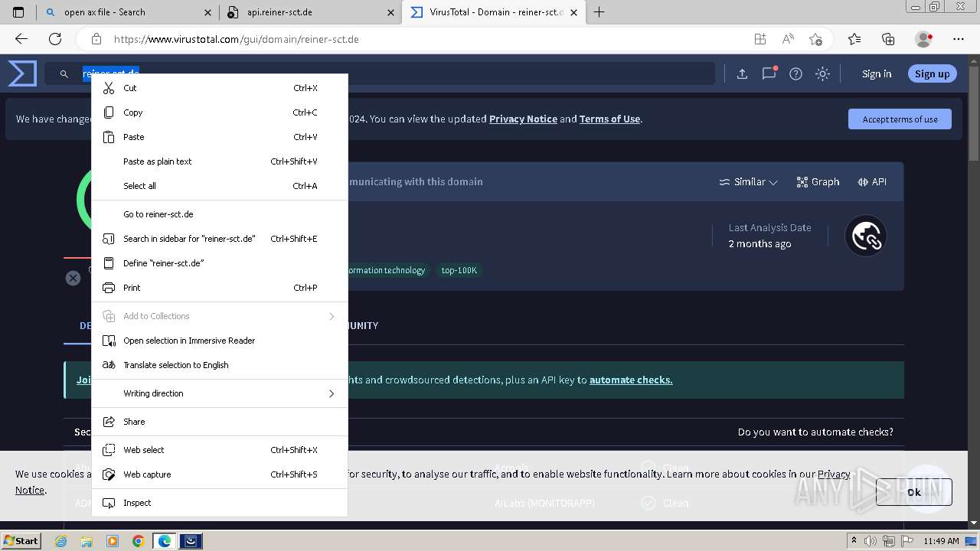Open the API option
Image resolution: width=980 pixels, height=551 pixels.
coord(872,181)
